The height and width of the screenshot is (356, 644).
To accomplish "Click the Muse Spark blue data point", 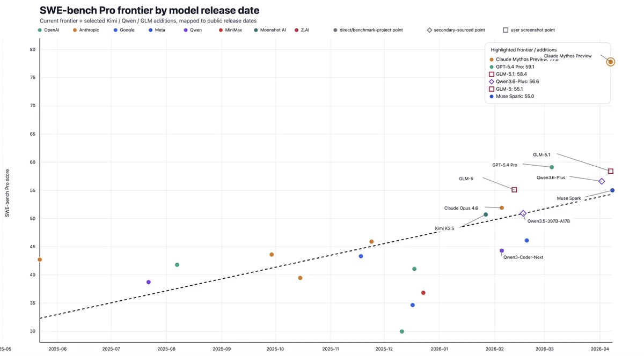I will (612, 190).
